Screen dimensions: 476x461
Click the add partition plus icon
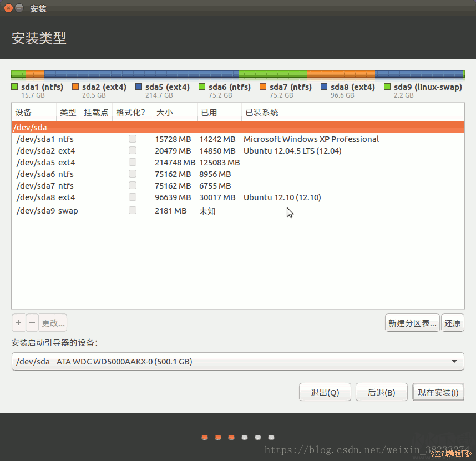18,322
